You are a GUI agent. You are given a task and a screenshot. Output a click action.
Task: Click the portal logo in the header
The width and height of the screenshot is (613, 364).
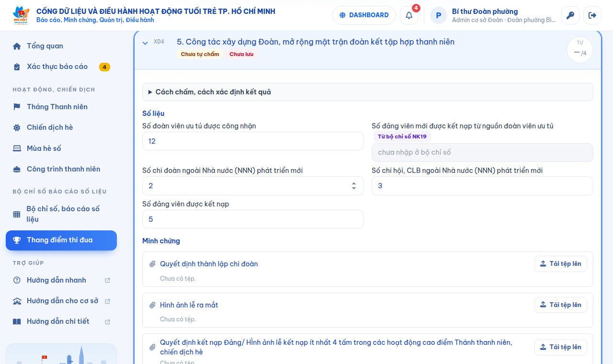click(21, 15)
